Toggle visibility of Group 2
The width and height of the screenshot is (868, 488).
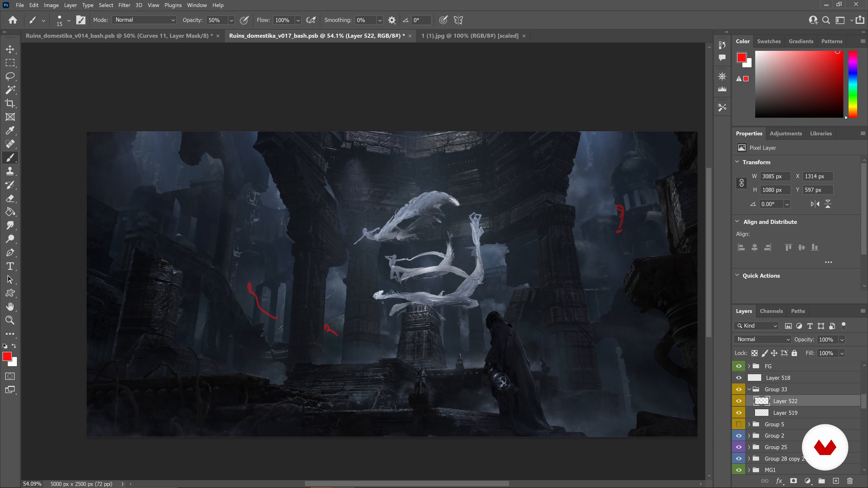[x=739, y=436]
